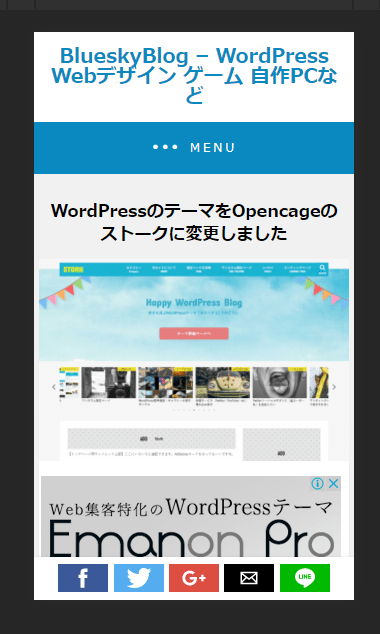Open the article title about Opencage Stork
The width and height of the screenshot is (380, 634).
tap(194, 222)
